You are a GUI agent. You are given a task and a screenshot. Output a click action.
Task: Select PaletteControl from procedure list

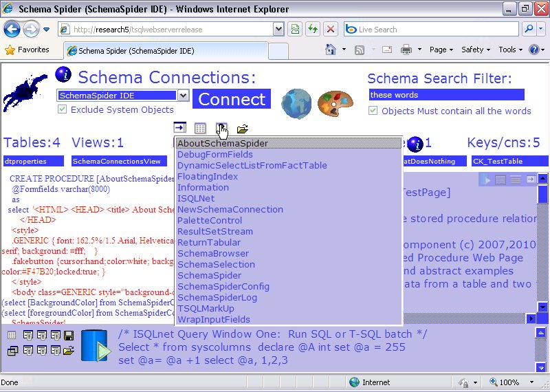pos(210,220)
